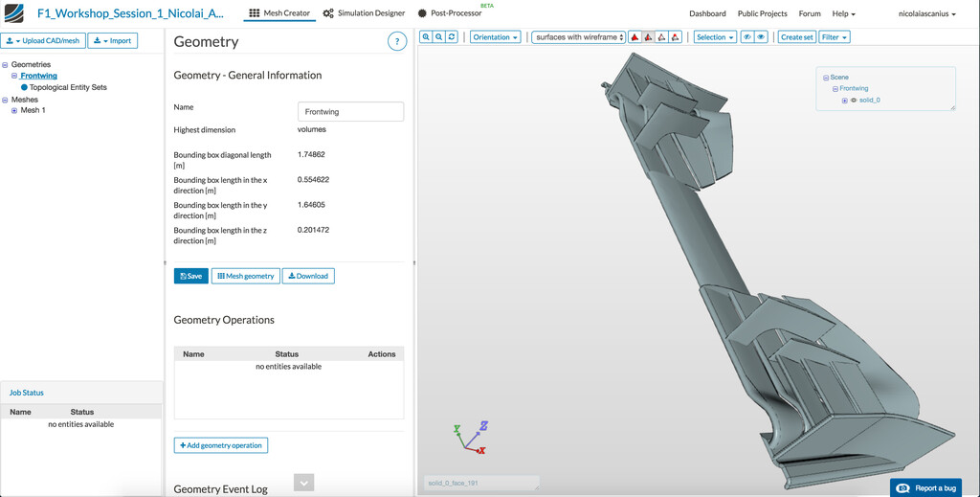Collapse the Frontwing node in the left tree
The width and height of the screenshot is (980, 497).
[14, 76]
